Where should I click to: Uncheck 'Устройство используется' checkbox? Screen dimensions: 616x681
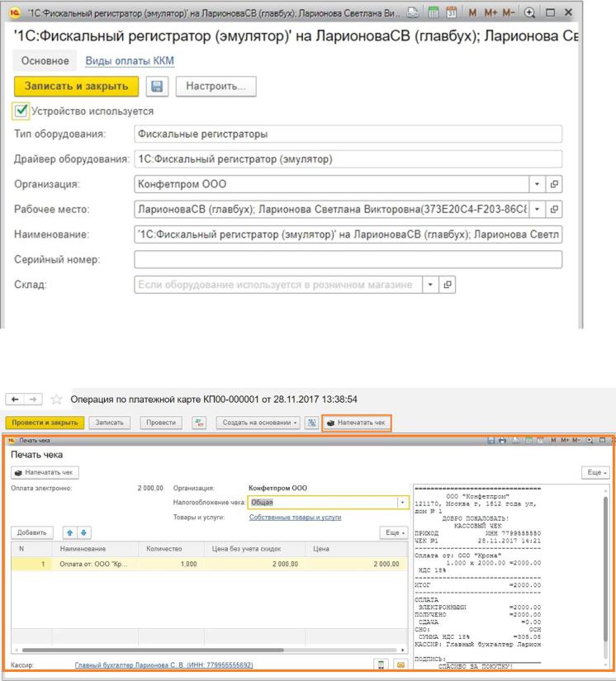coord(21,111)
